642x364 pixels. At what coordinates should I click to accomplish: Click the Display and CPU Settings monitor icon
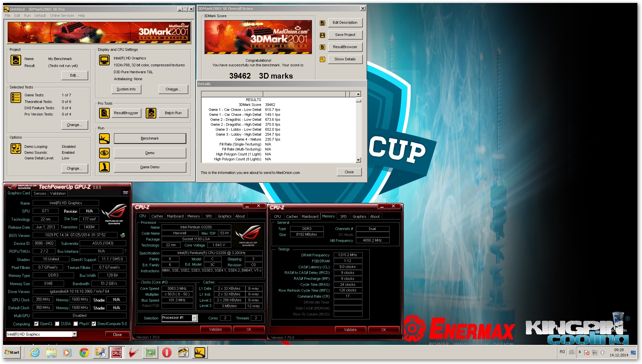(104, 60)
